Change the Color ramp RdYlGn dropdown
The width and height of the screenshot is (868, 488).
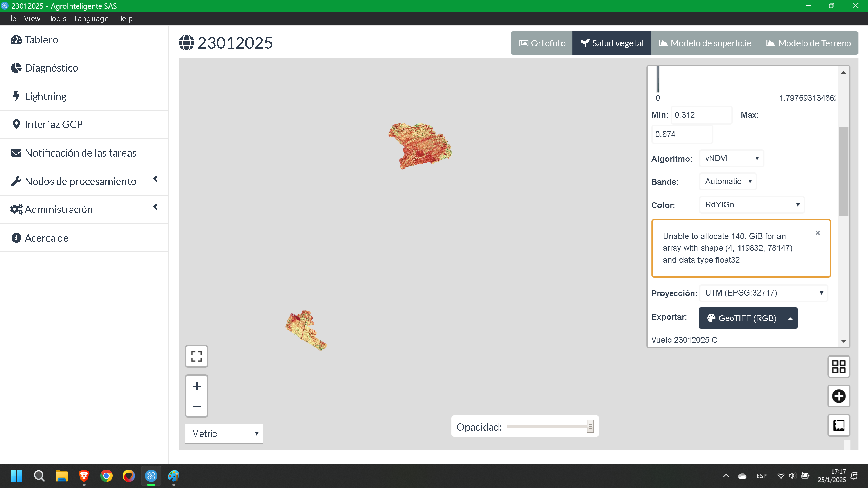751,205
